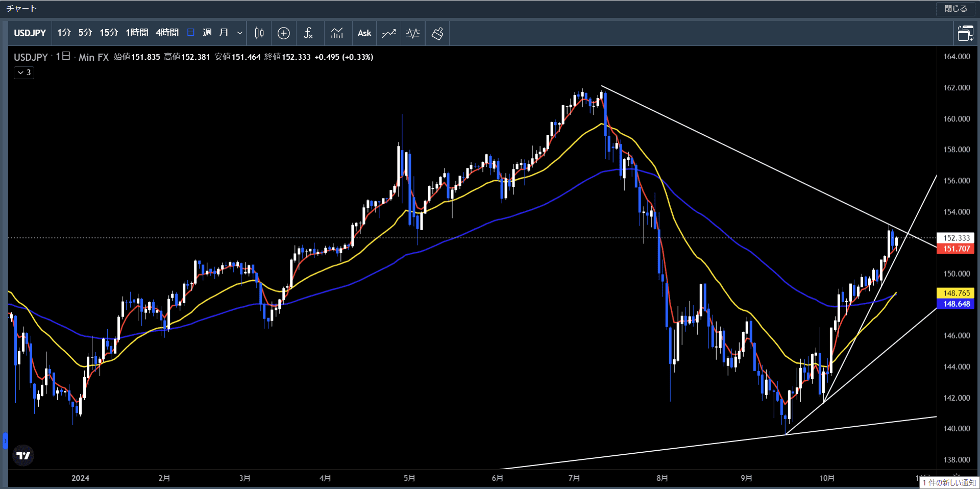Click the 1日 interval in legend
980x489 pixels.
click(63, 57)
